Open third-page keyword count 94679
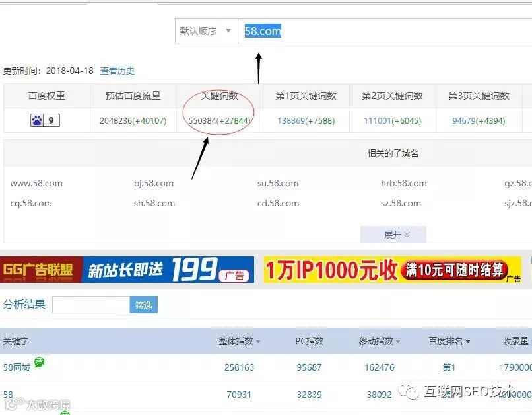 pos(465,120)
